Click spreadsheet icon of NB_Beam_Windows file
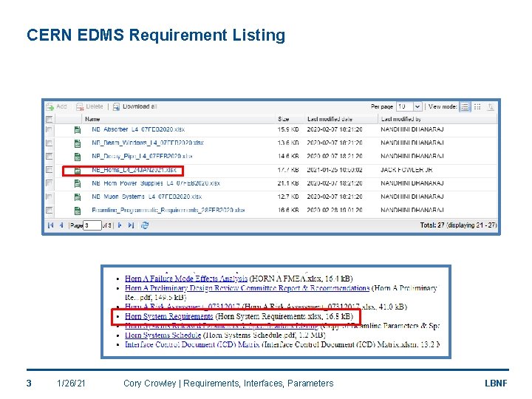532x399 pixels. (x=78, y=143)
